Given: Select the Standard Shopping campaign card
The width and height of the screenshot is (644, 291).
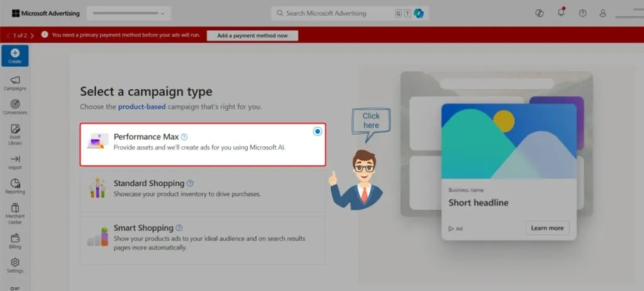Looking at the screenshot, I should [x=203, y=191].
